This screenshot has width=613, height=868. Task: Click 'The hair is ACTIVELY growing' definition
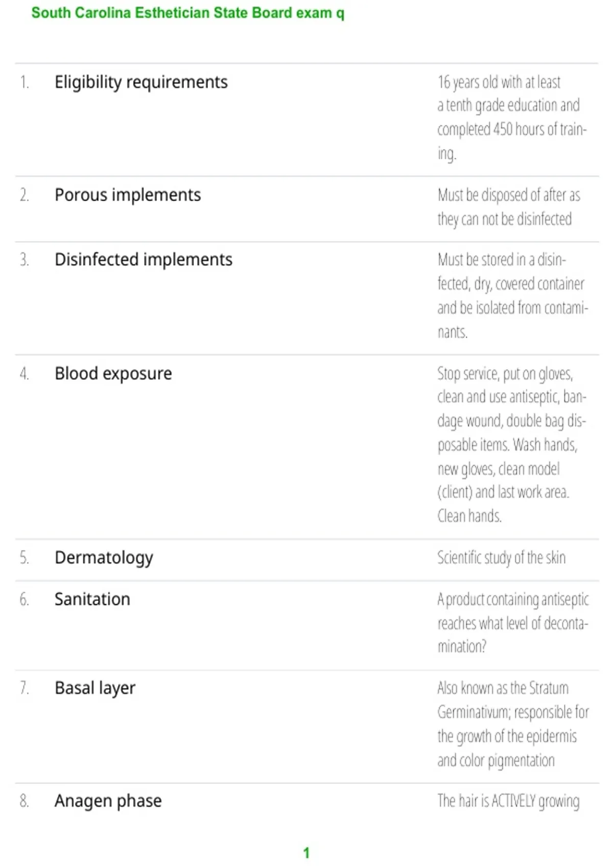[x=508, y=801]
